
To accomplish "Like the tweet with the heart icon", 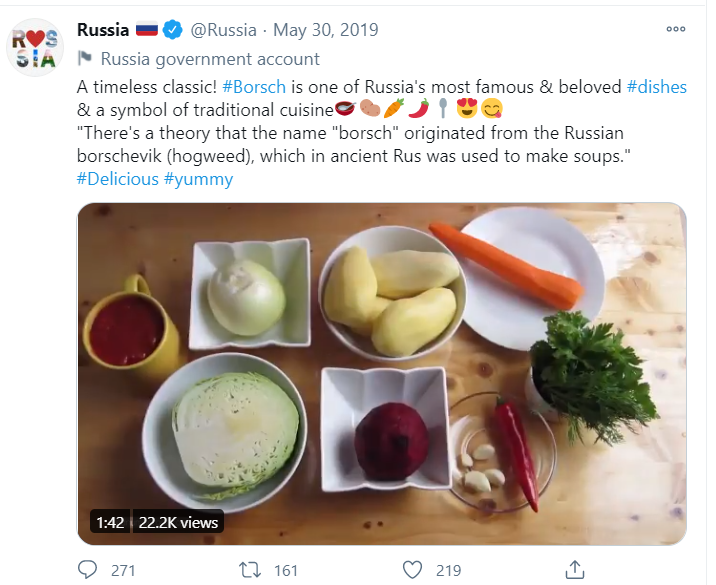I will (411, 570).
